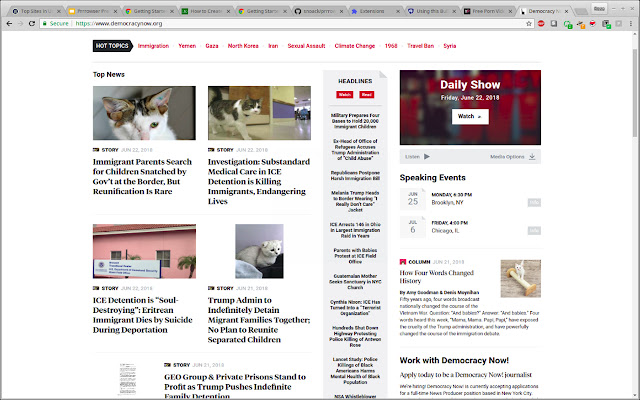
Task: Reload the page with the refresh icon
Action: tap(31, 24)
